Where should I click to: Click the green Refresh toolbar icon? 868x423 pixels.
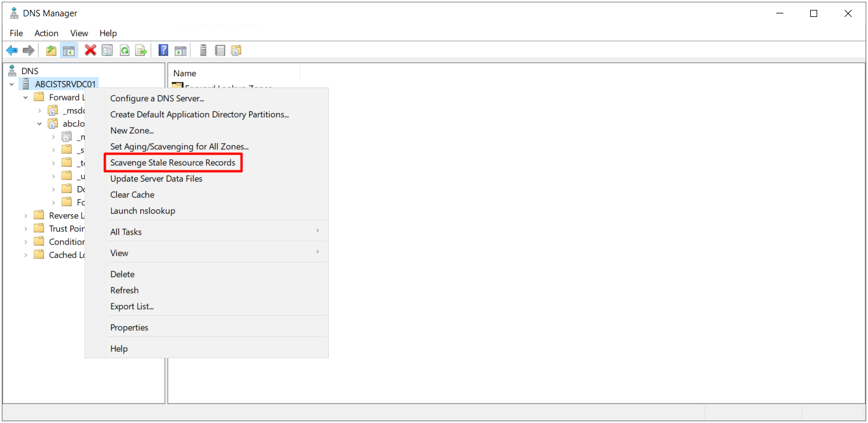[124, 51]
